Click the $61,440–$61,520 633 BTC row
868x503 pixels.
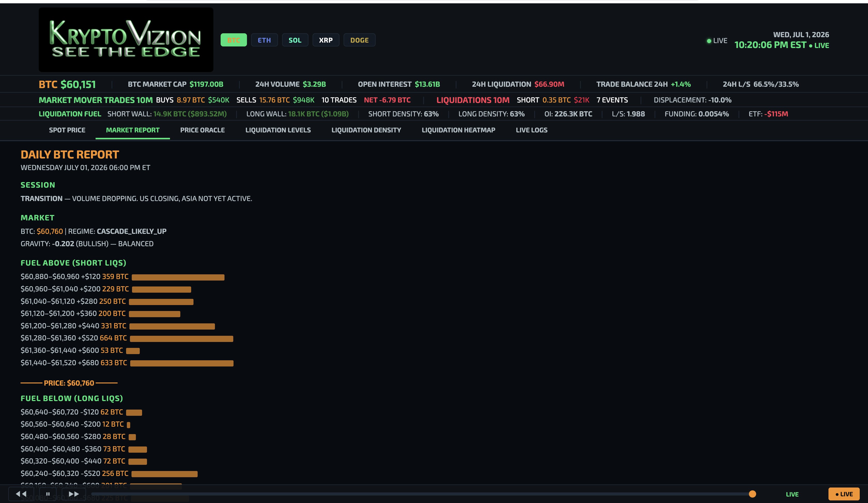point(127,363)
